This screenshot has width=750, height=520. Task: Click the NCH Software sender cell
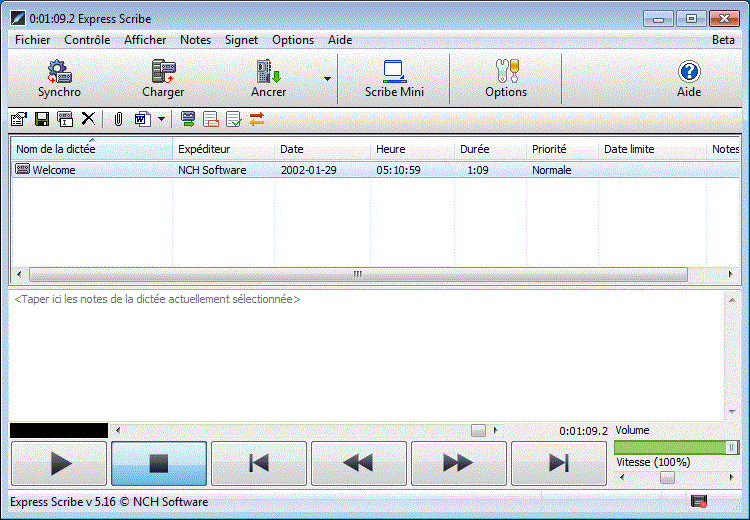coord(212,170)
